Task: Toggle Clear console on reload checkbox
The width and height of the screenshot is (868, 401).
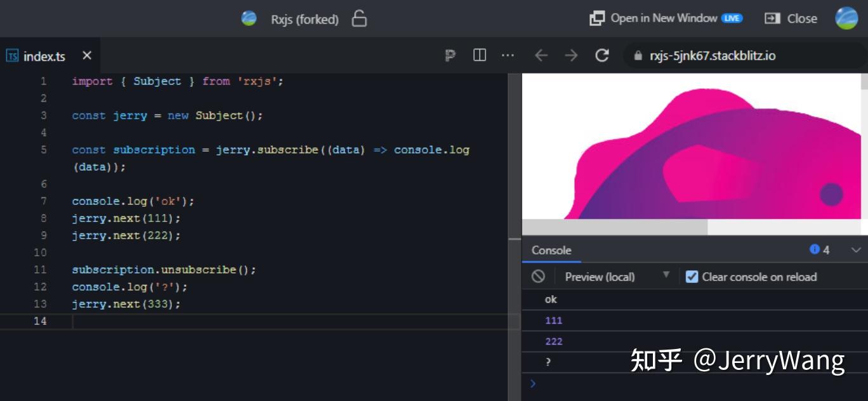Action: [692, 277]
